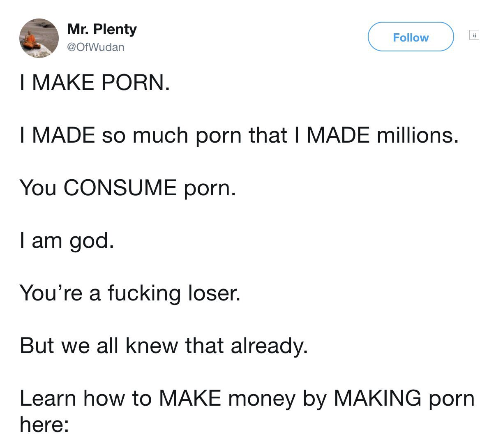Image resolution: width=503 pixels, height=448 pixels.
Task: Follow the Mr. Plenty account
Action: point(411,37)
